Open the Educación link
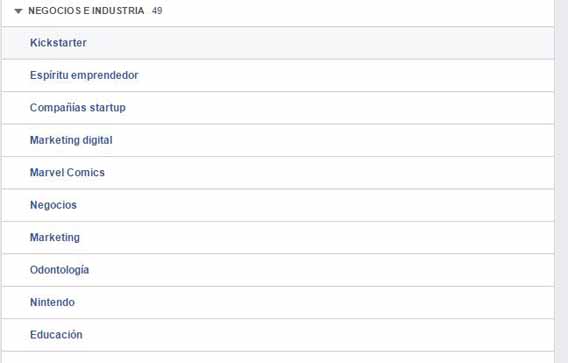 [56, 335]
